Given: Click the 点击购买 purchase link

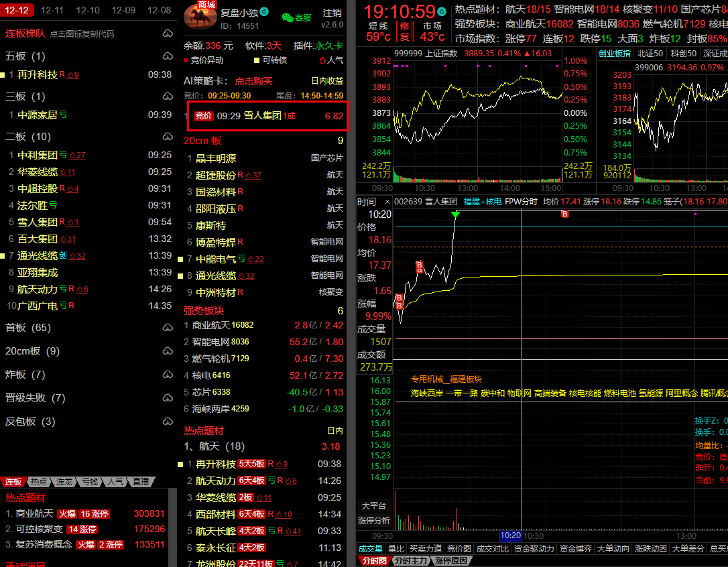Looking at the screenshot, I should [x=253, y=81].
